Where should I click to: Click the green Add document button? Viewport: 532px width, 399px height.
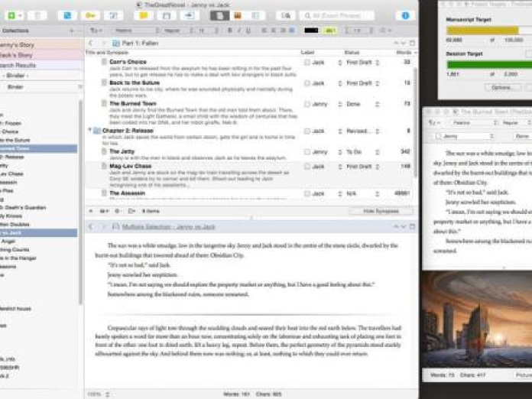coord(13,15)
